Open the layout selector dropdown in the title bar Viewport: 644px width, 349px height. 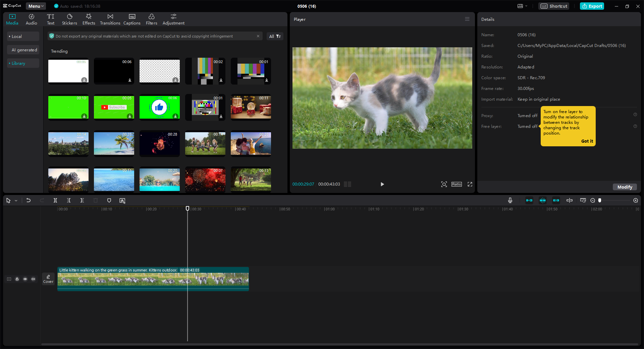click(522, 6)
